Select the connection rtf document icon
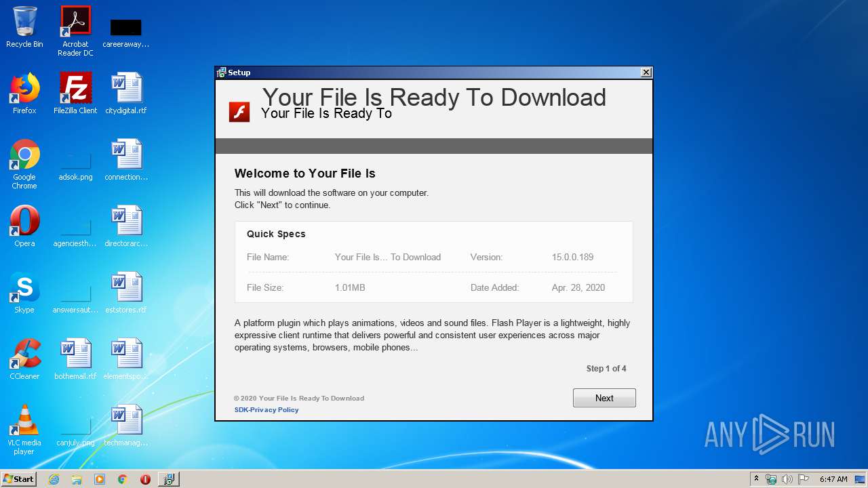Viewport: 868px width, 488px height. coord(126,160)
